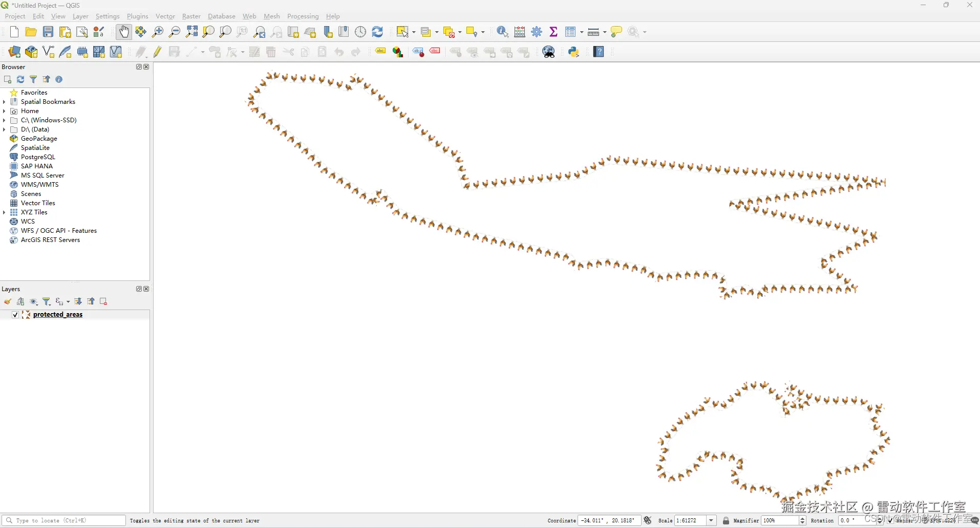Screen dimensions: 980x528
Task: Open the select features tool dropdown arrow
Action: coord(414,32)
